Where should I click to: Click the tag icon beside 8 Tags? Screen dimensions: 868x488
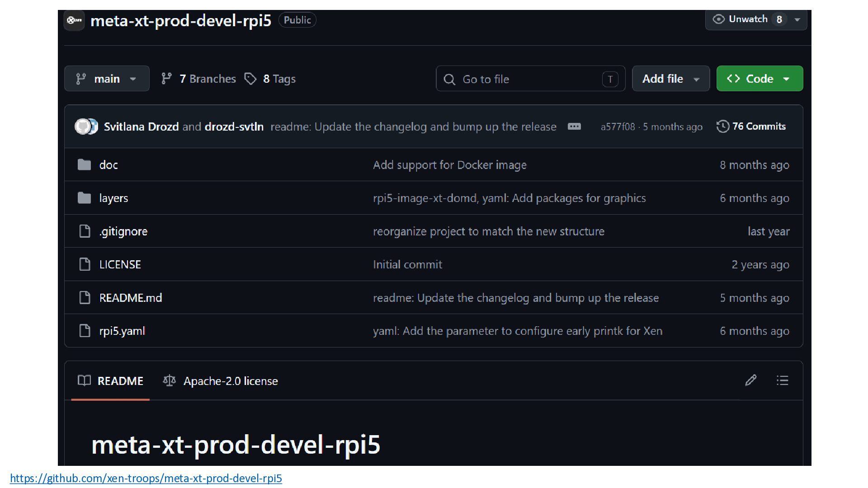(250, 79)
